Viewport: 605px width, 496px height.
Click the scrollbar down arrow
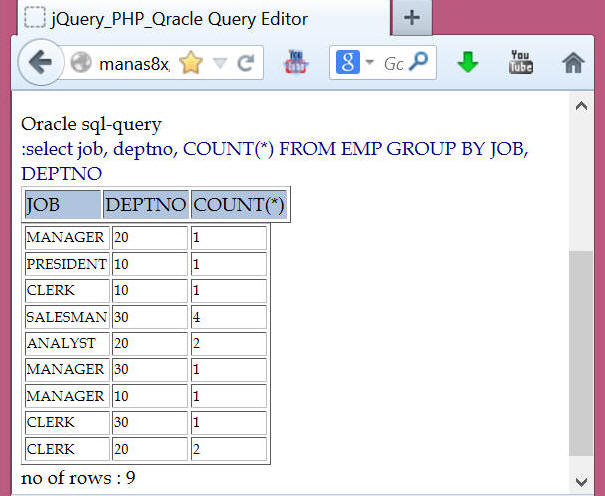[581, 482]
